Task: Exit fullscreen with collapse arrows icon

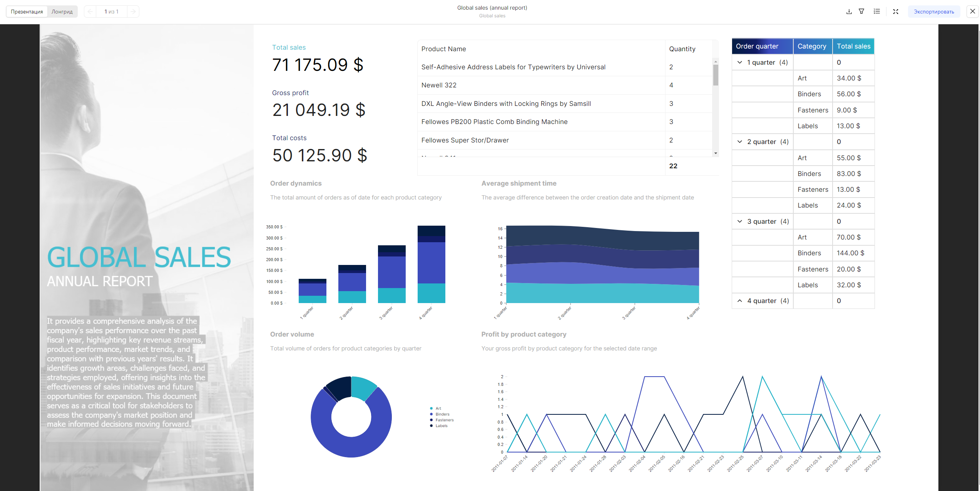Action: [x=896, y=12]
